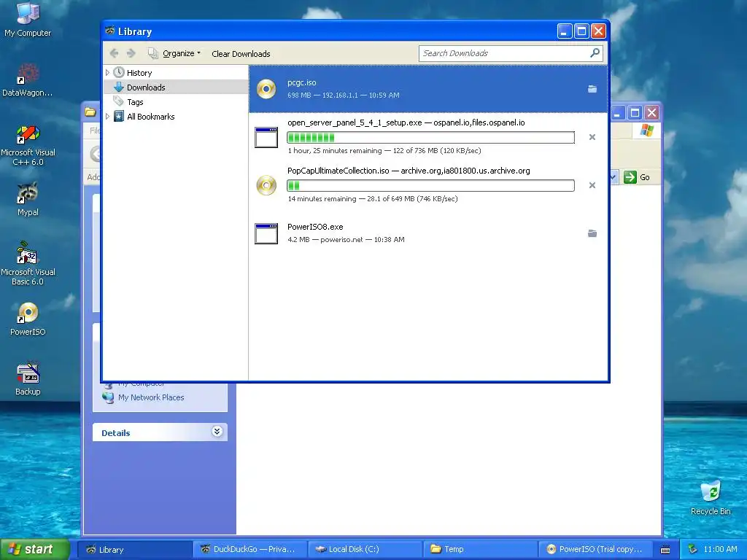Click the Go button in Explorer
Viewport: 747px width, 560px height.
pos(637,177)
